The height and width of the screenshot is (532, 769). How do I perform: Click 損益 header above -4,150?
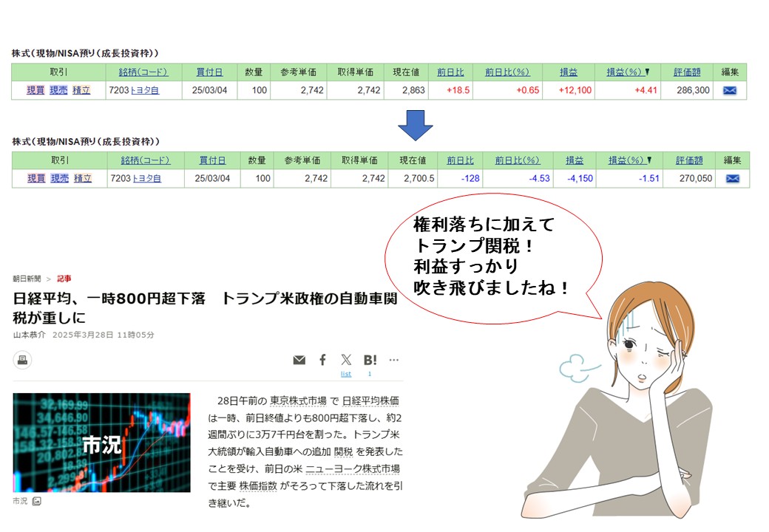tap(575, 160)
